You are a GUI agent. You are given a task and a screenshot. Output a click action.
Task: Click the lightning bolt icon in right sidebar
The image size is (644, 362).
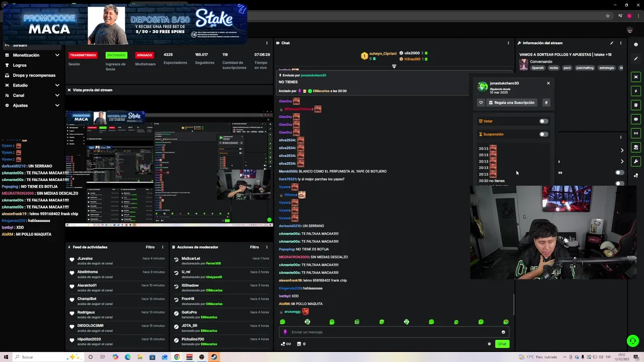[636, 91]
